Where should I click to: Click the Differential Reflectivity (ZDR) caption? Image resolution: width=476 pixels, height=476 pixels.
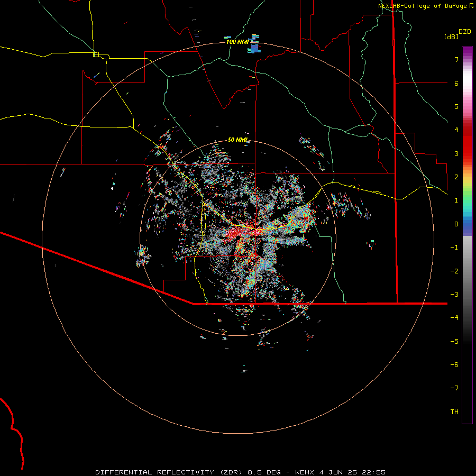(170, 472)
